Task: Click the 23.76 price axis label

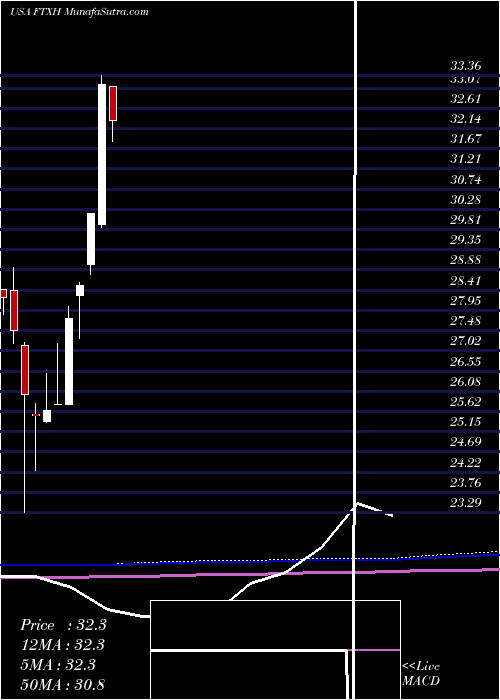Action: tap(466, 482)
